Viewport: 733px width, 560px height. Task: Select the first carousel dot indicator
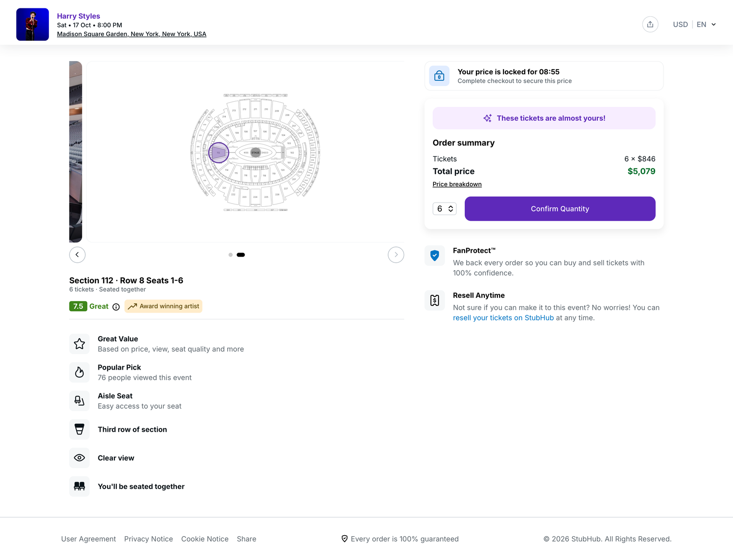(x=230, y=255)
